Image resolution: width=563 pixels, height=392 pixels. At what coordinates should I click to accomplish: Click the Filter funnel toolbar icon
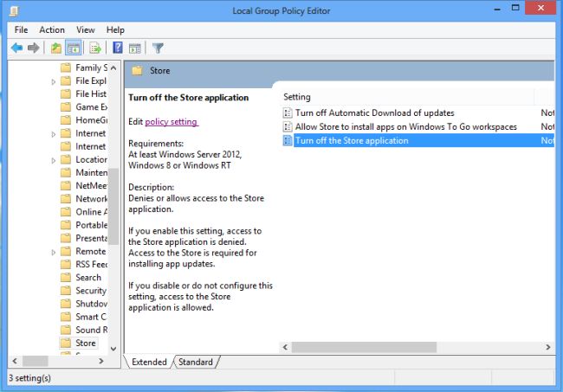158,48
